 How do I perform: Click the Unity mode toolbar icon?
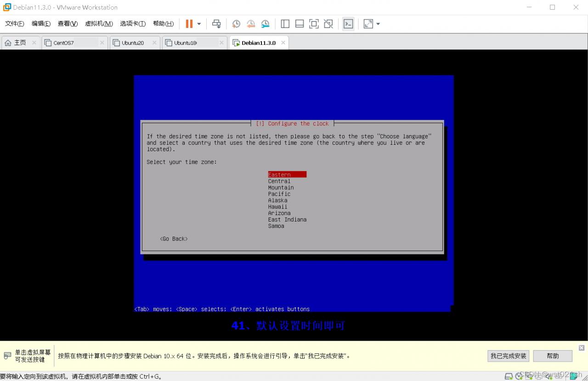tap(328, 24)
